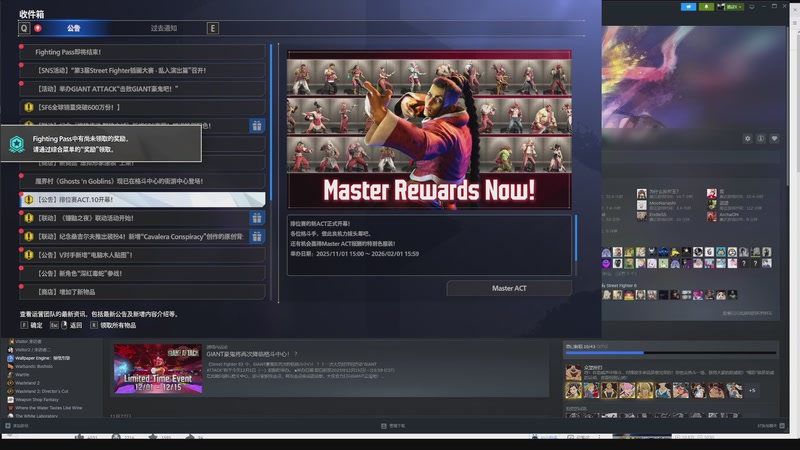Click the game info icon in Steam
Viewport: 800px width, 450px height.
coord(761,138)
